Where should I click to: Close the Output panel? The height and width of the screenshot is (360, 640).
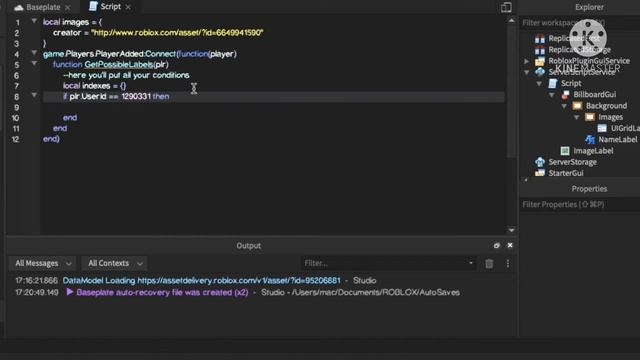[510, 245]
